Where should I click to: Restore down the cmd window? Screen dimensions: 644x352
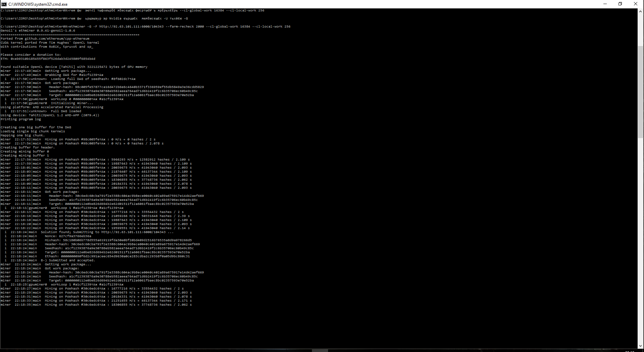tap(620, 4)
